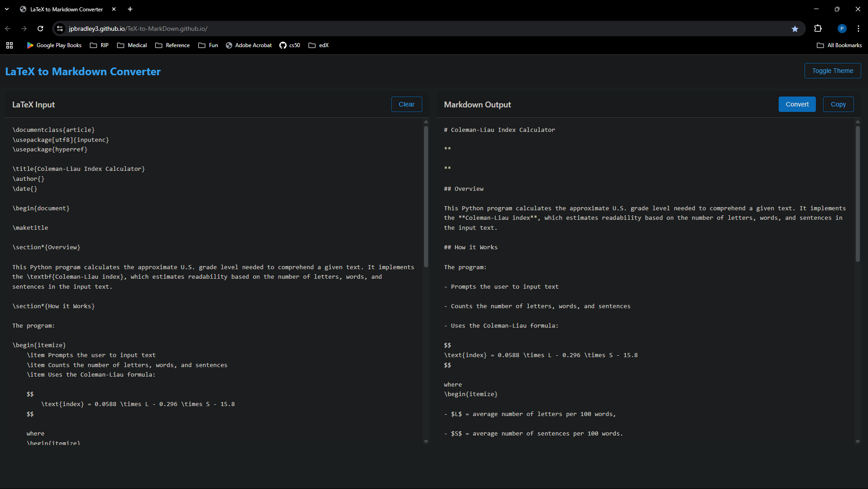Viewport: 868px width, 489px height.
Task: Reload the page with refresh icon
Action: pos(40,29)
